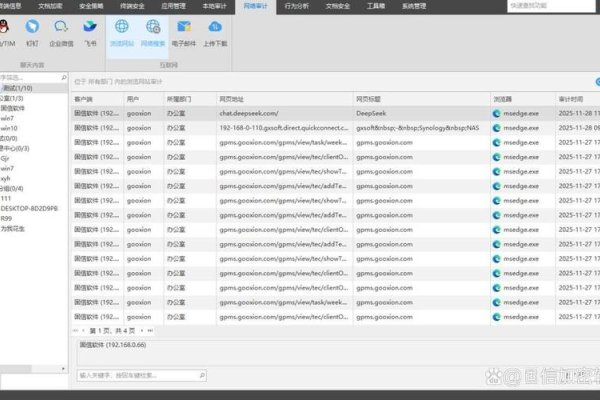Open the 系统管理 tab
The image size is (600, 400).
pos(414,6)
